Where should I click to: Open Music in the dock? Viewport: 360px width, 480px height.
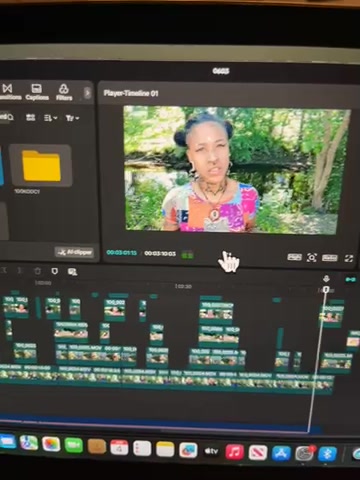click(235, 452)
